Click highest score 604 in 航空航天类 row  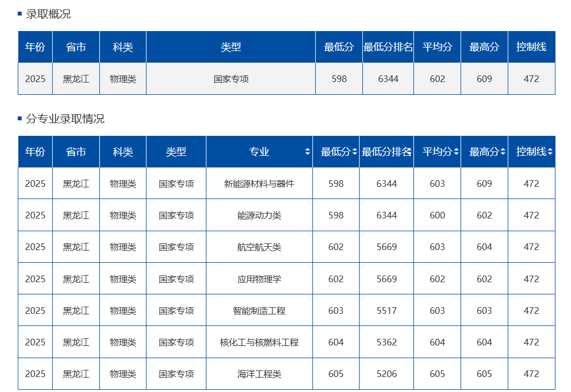(484, 247)
